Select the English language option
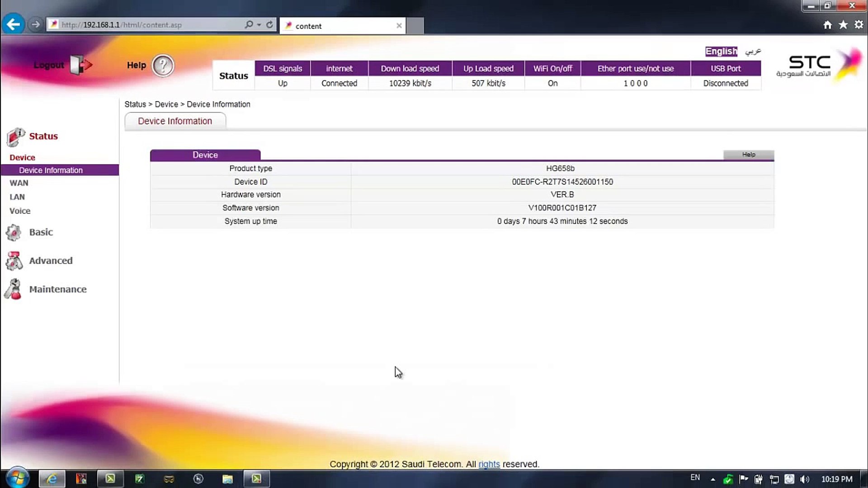This screenshot has width=868, height=488. click(721, 52)
